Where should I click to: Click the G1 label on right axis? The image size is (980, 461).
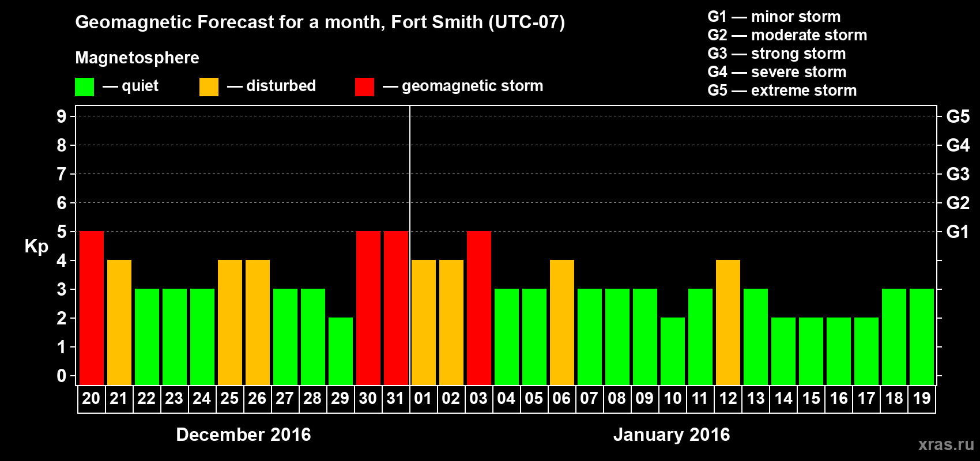pos(958,232)
